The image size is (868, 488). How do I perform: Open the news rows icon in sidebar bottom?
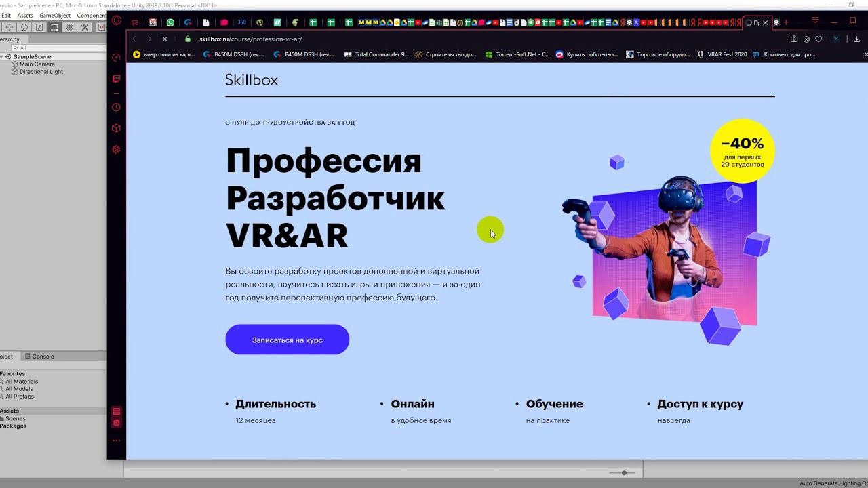point(116,411)
